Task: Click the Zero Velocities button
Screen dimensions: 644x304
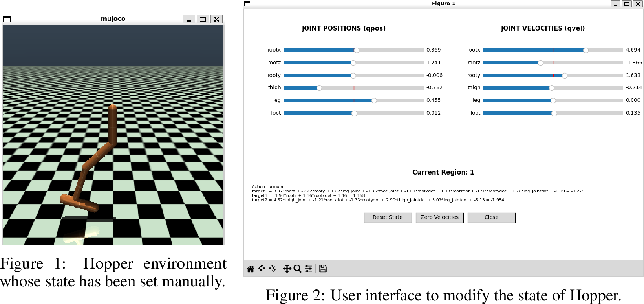Action: (x=439, y=217)
